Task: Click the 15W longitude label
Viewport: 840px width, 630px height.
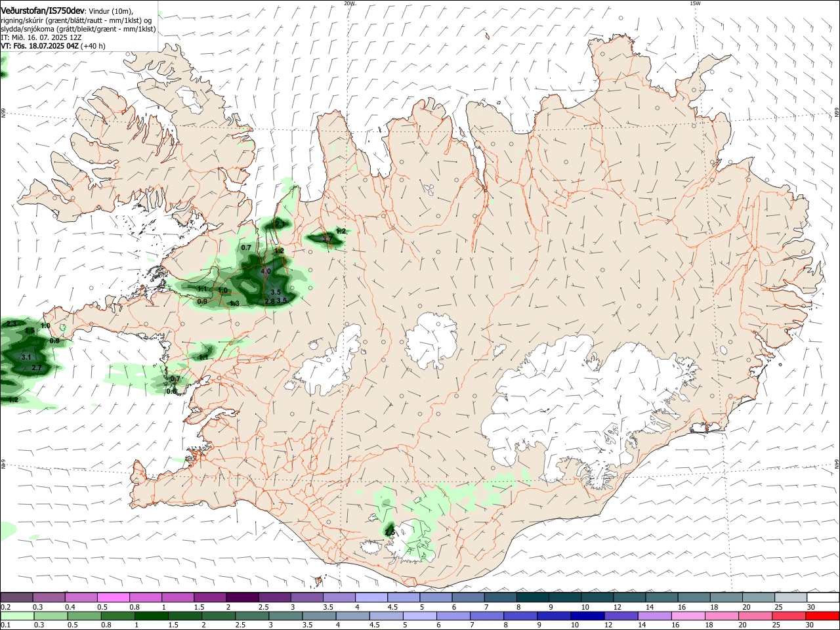Action: (x=695, y=3)
